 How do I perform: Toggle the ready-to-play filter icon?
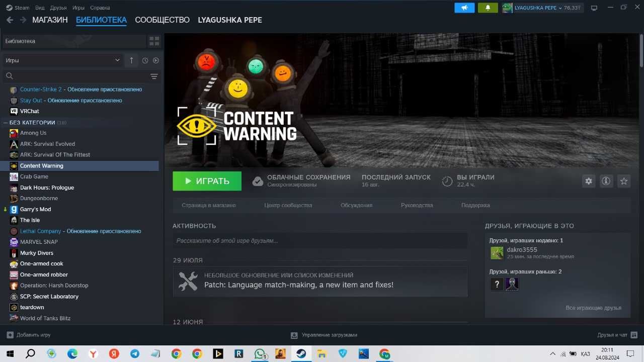pyautogui.click(x=156, y=60)
